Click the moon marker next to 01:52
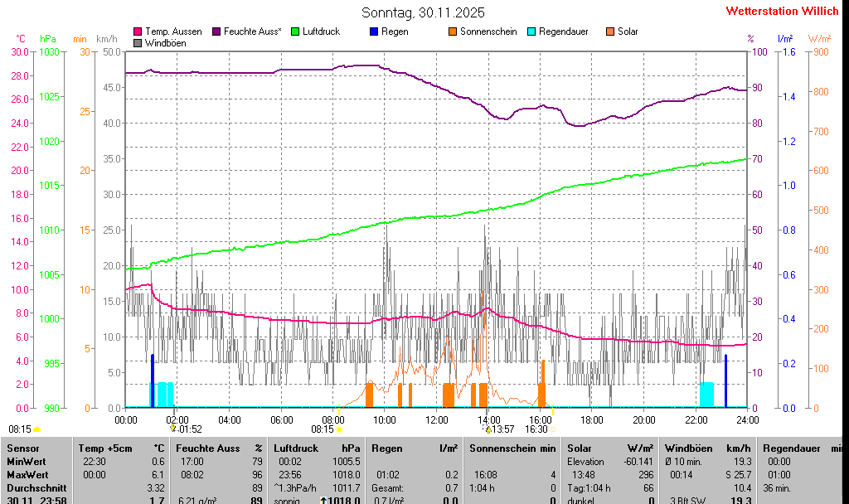 (x=173, y=429)
